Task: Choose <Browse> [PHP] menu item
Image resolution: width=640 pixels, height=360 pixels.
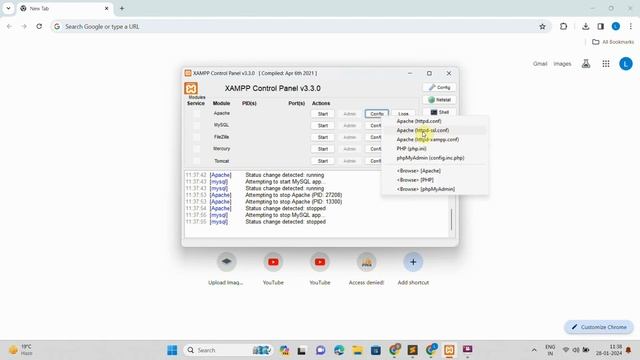Action: coord(415,180)
